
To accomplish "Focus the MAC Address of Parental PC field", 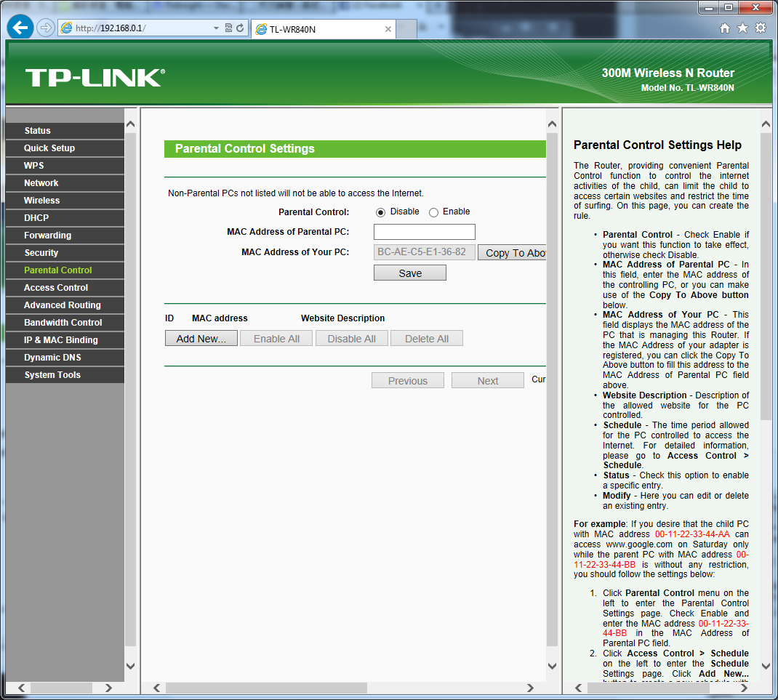I will tap(425, 232).
